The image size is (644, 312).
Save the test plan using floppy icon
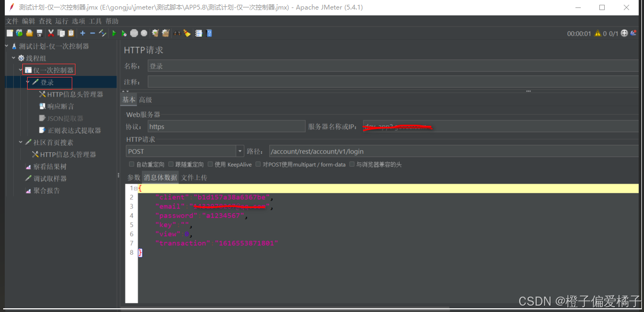point(39,33)
